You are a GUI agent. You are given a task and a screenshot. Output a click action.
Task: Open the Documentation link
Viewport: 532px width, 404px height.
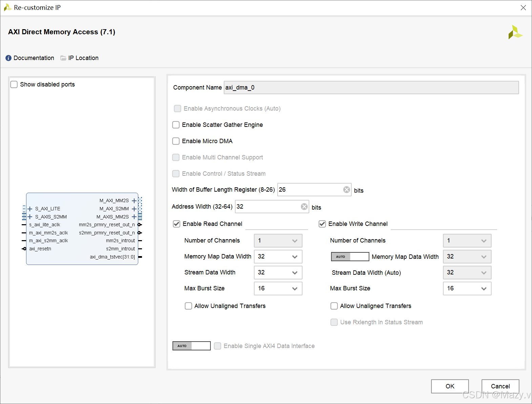pyautogui.click(x=34, y=58)
